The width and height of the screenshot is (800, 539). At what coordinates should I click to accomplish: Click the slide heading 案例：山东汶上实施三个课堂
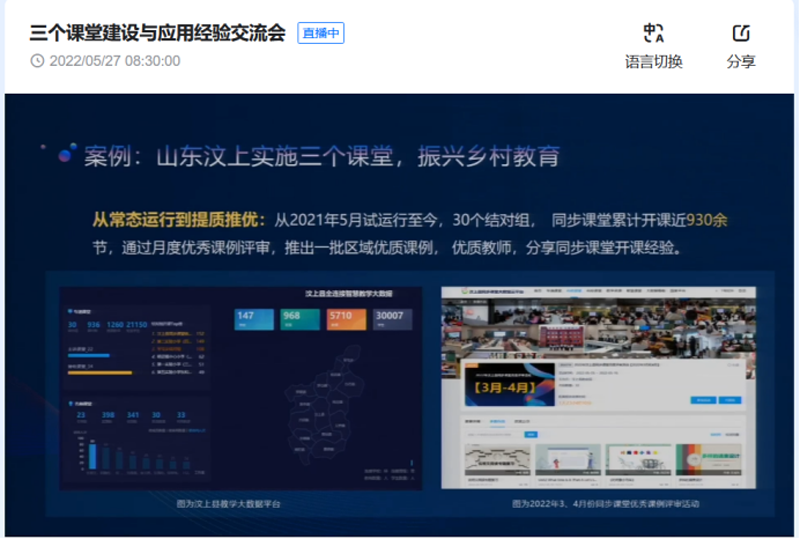(321, 156)
